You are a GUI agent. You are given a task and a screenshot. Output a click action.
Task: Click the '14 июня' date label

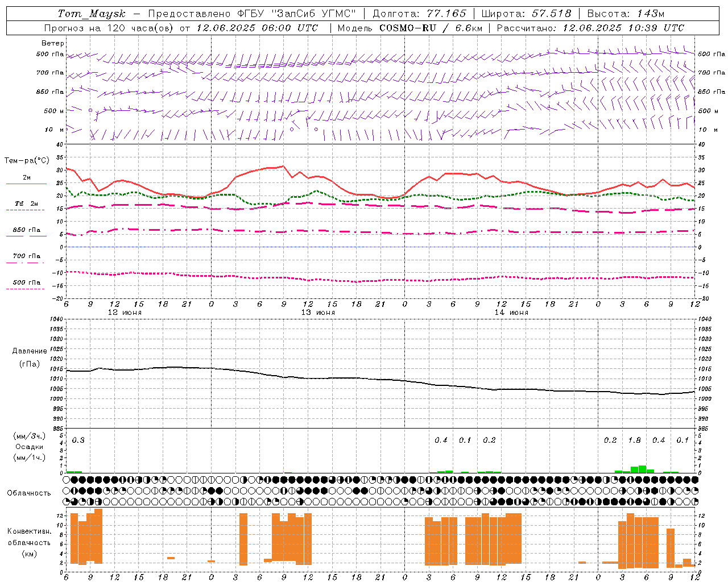pyautogui.click(x=511, y=312)
